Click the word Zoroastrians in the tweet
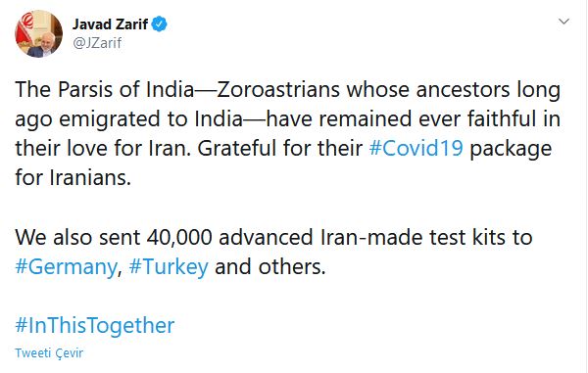This screenshot has height=373, width=588. point(278,90)
